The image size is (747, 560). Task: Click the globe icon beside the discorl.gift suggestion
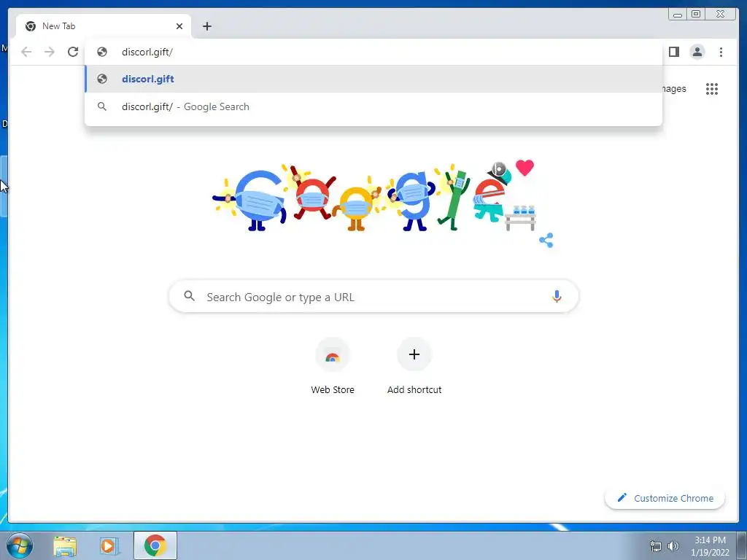point(102,79)
